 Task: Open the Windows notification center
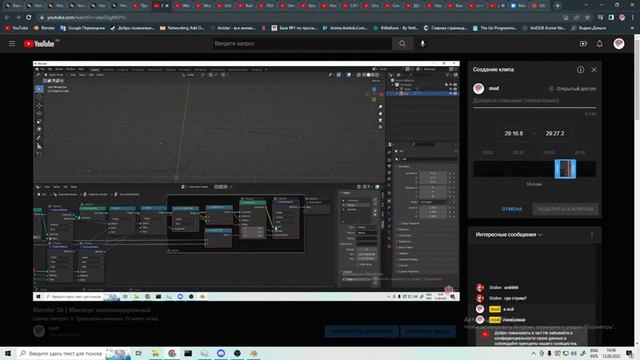pos(630,353)
